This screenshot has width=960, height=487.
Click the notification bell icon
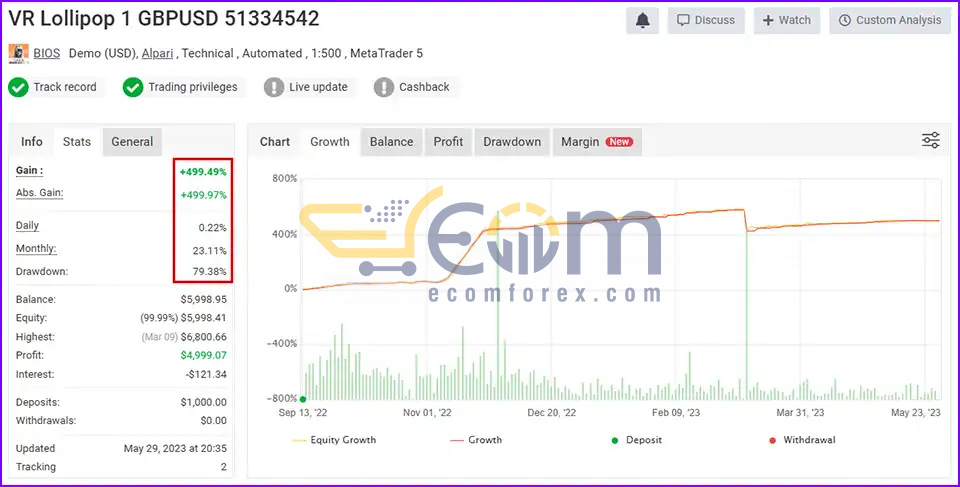(x=642, y=20)
